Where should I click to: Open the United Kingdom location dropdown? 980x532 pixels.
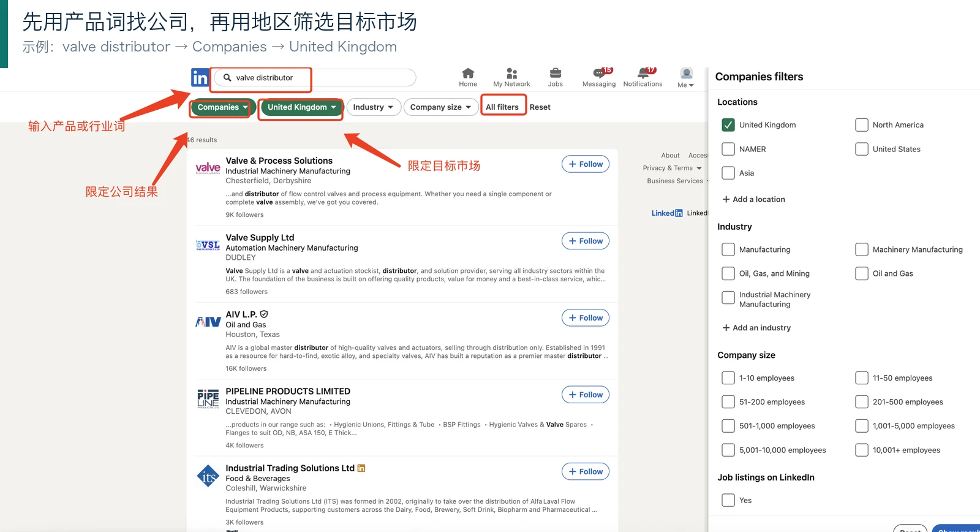coord(301,107)
